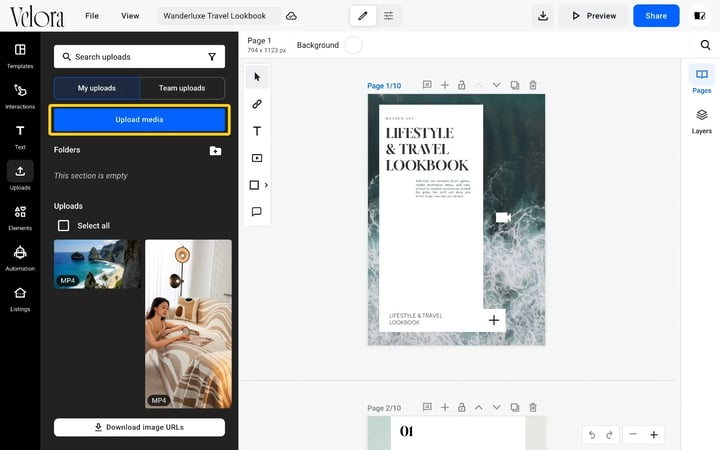Open the File menu
720x450 pixels.
92,16
